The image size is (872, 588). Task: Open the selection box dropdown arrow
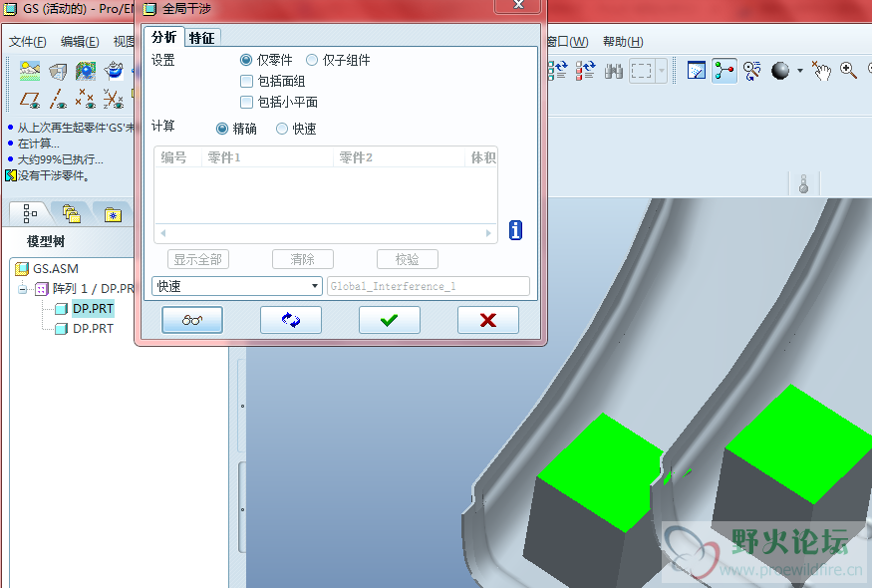(662, 71)
